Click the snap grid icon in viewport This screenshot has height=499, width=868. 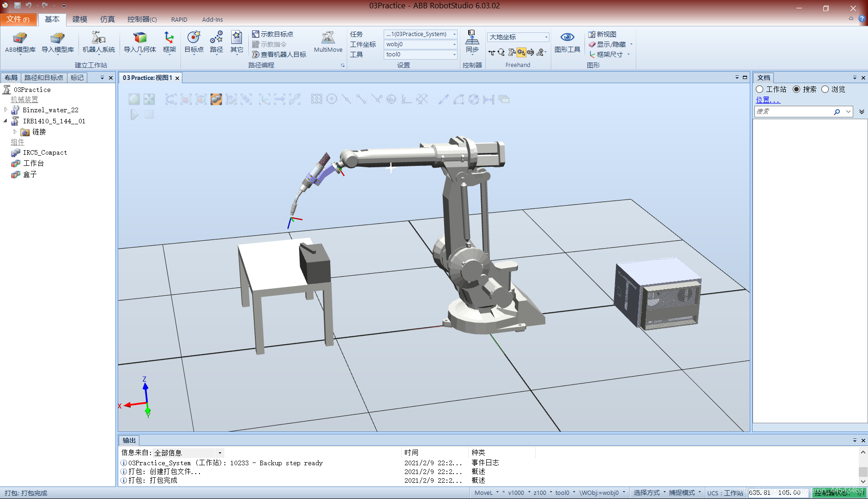pyautogui.click(x=316, y=99)
